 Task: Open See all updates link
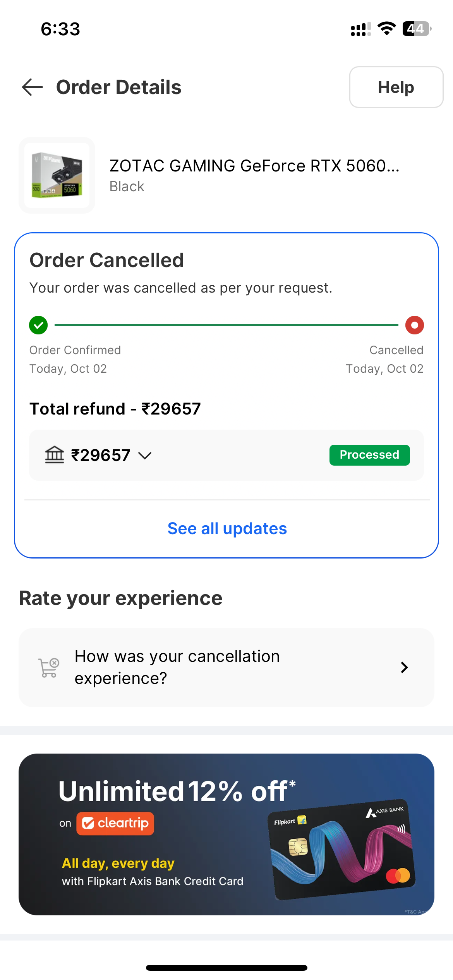click(227, 529)
